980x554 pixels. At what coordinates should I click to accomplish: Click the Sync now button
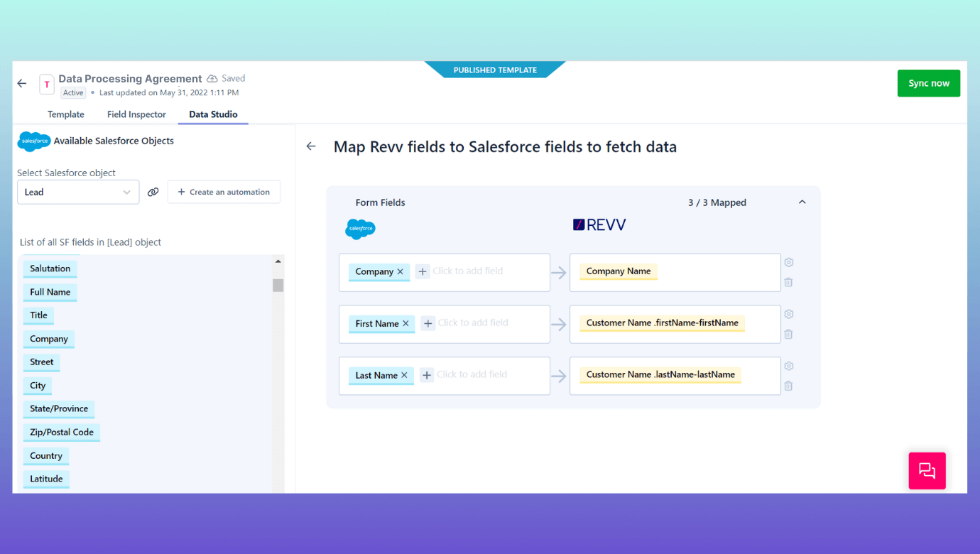[929, 83]
